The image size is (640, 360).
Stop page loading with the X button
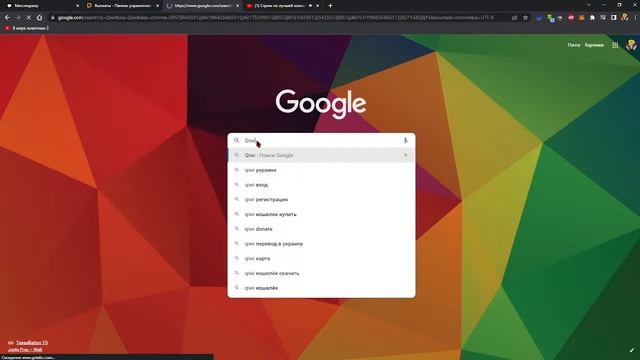[x=29, y=18]
